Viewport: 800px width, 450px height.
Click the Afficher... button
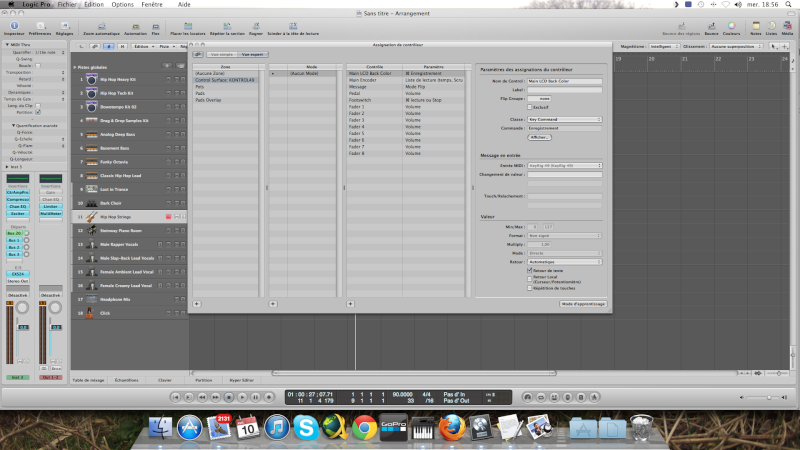tap(540, 137)
